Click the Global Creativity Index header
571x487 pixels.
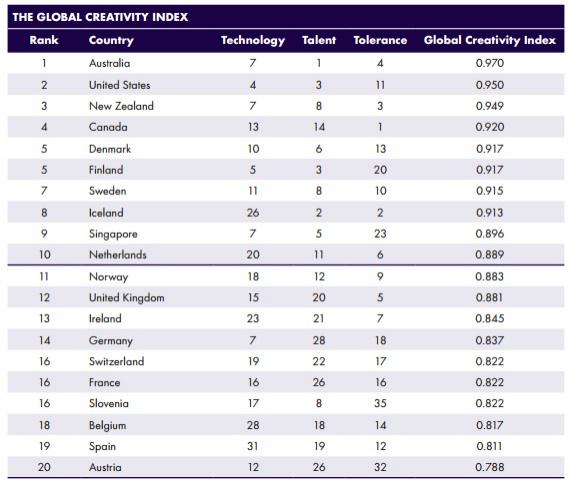[x=490, y=40]
